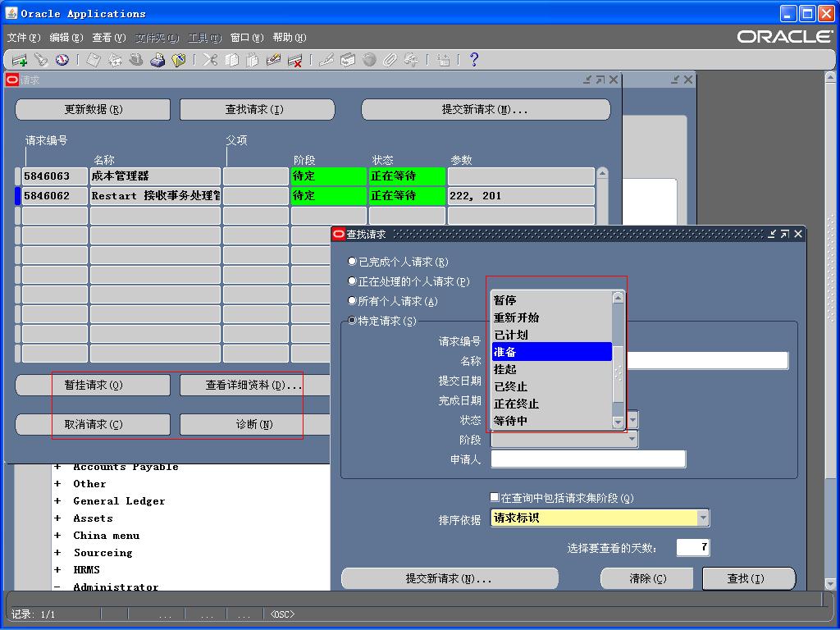The height and width of the screenshot is (630, 840).
Task: Expand the Other tree node
Action: click(57, 484)
